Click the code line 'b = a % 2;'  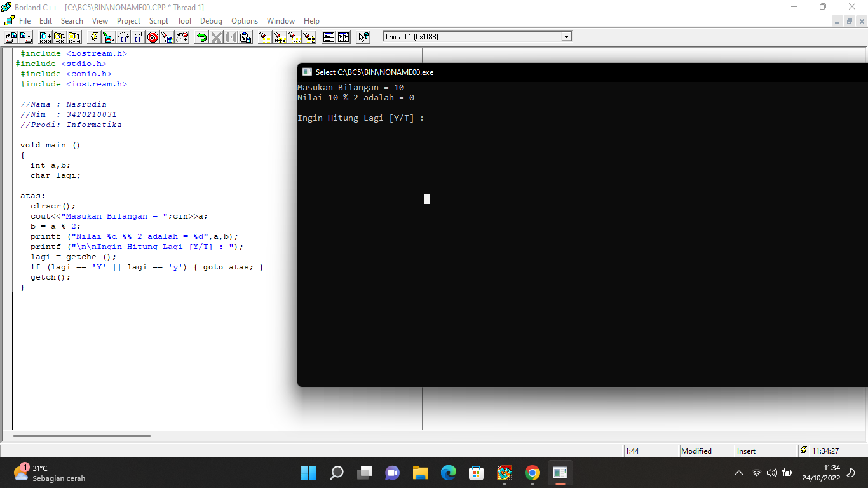tap(55, 226)
